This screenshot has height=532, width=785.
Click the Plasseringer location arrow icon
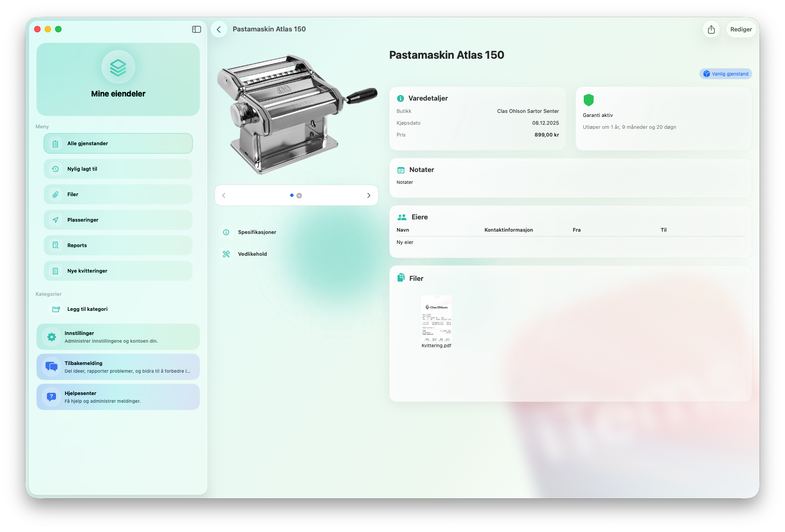(56, 220)
